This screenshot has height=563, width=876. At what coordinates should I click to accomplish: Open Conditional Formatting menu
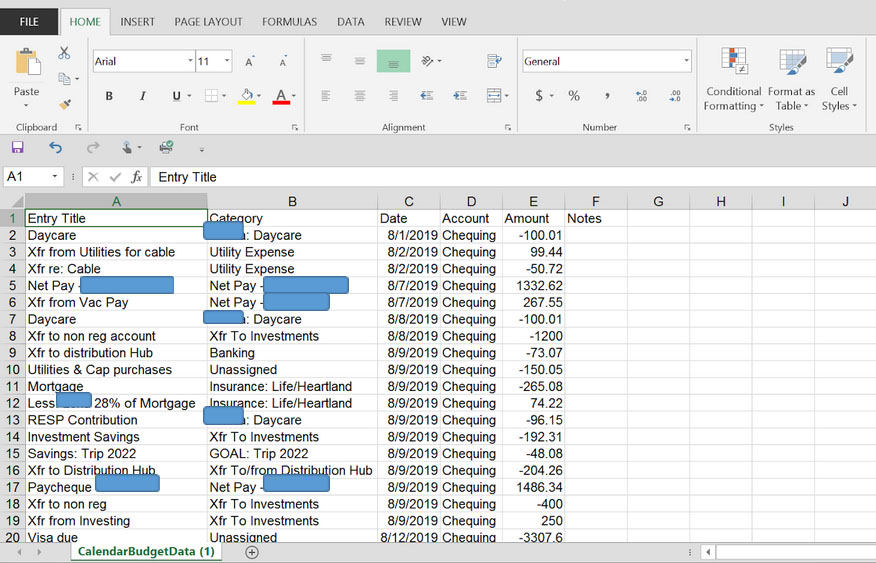(733, 80)
